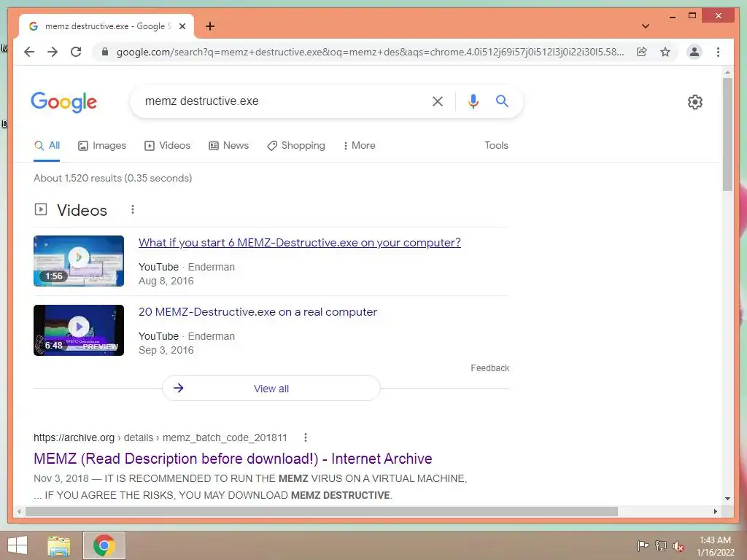Image resolution: width=747 pixels, height=560 pixels.
Task: Select the All results tab
Action: 47,146
